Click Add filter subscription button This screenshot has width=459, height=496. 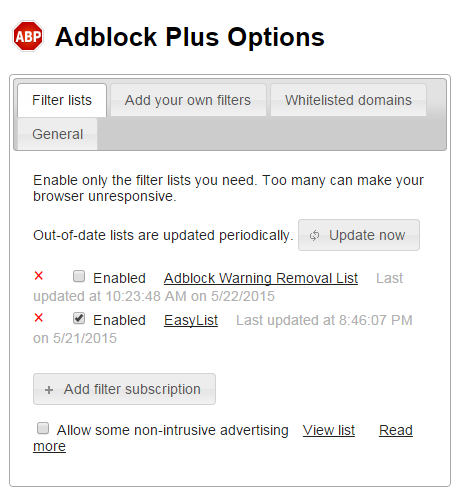pyautogui.click(x=124, y=389)
